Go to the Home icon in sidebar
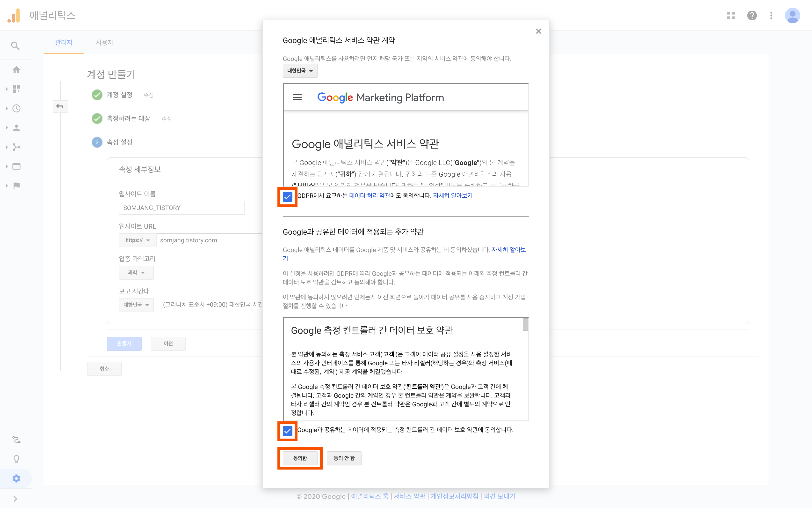Viewport: 812px width, 508px height. pyautogui.click(x=16, y=70)
